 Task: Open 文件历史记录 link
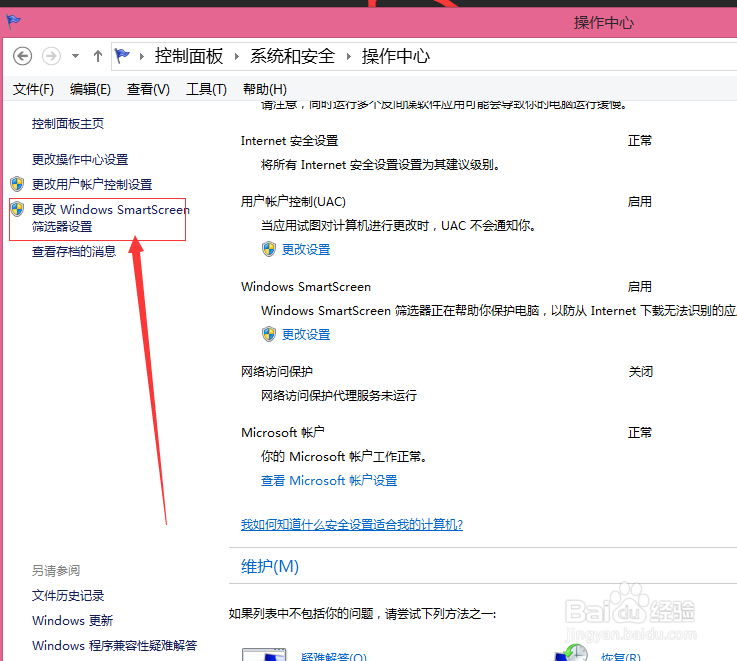pyautogui.click(x=68, y=596)
